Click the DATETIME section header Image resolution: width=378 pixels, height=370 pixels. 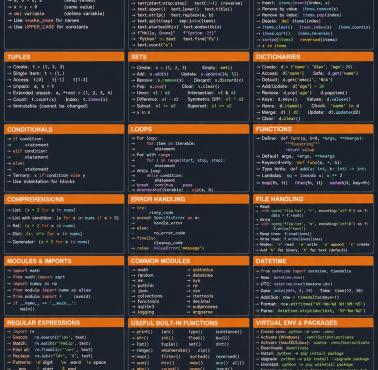pos(313,261)
